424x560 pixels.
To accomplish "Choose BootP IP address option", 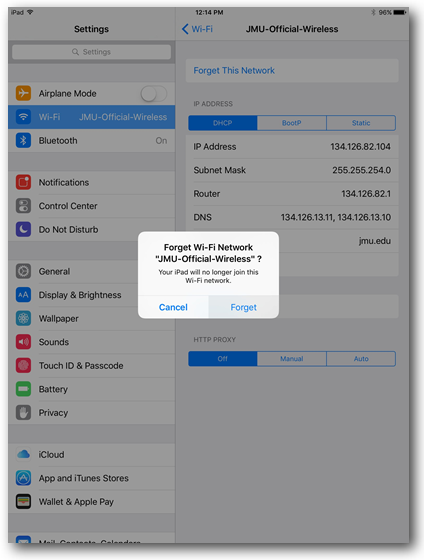I will 291,123.
